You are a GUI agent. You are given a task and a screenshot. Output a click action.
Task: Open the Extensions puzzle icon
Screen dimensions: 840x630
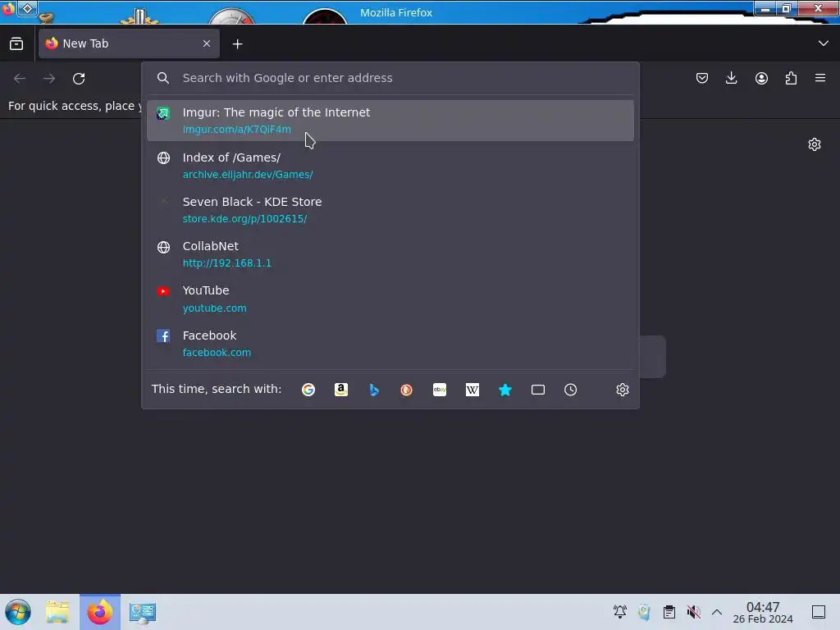791,78
